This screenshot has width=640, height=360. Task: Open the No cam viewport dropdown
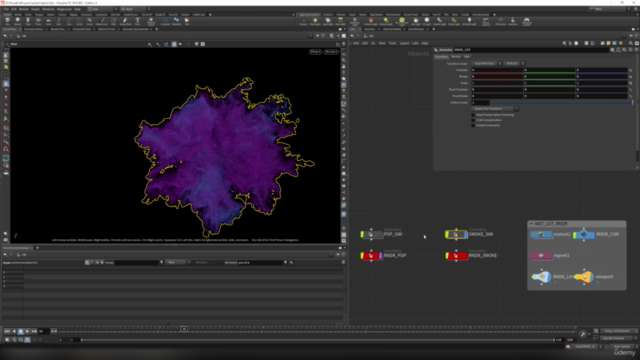pos(331,52)
